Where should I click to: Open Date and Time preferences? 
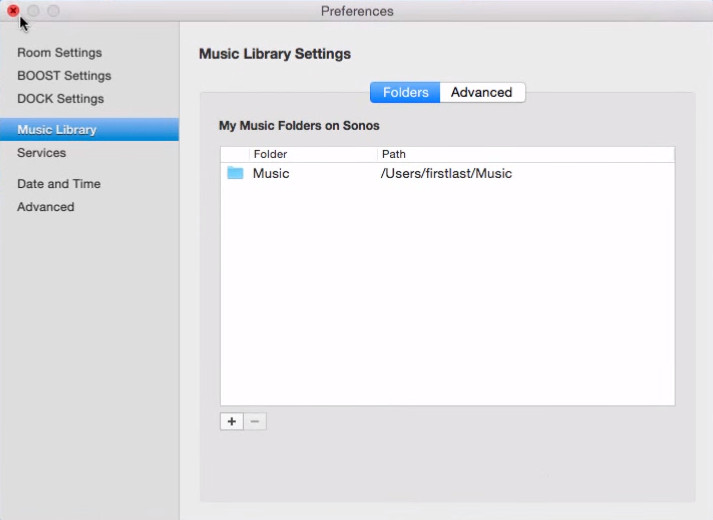click(x=59, y=184)
